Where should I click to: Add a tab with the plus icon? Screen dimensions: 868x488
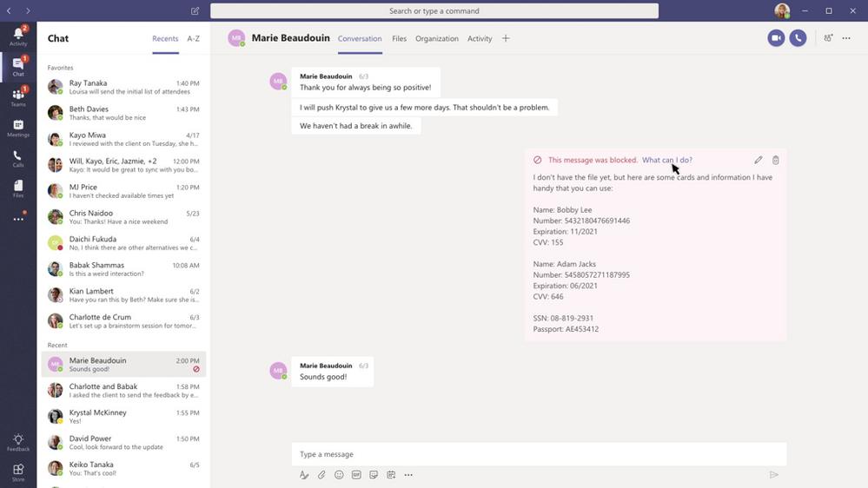[x=506, y=38]
